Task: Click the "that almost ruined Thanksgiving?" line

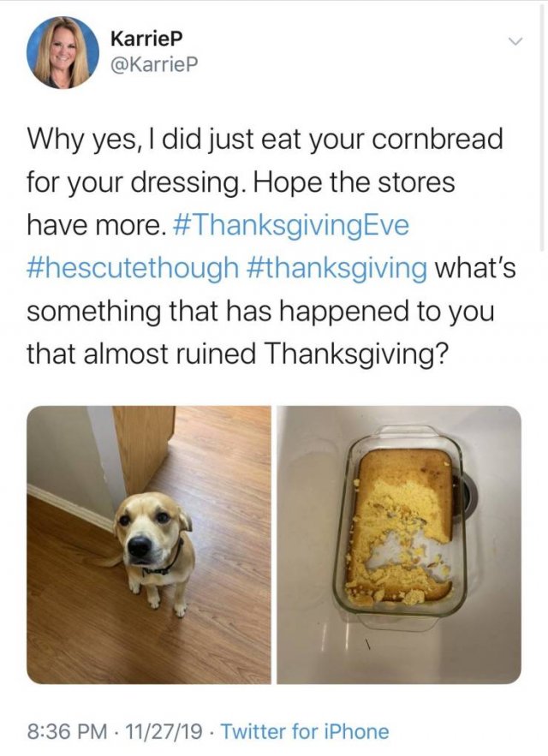Action: pyautogui.click(x=235, y=354)
